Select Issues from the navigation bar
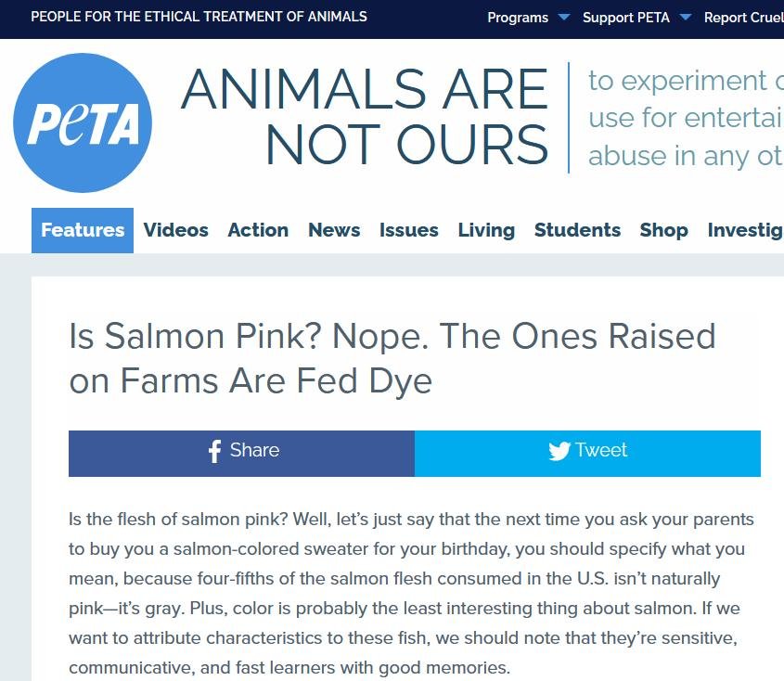This screenshot has height=681, width=784. 409,230
